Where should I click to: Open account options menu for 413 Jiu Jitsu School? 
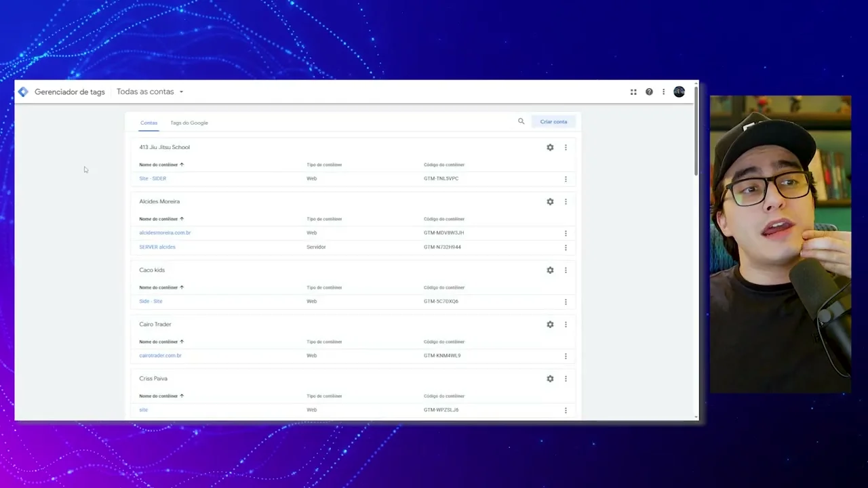566,147
